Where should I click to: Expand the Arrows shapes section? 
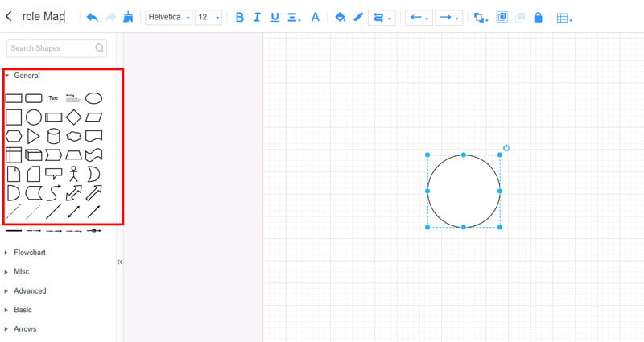click(25, 328)
